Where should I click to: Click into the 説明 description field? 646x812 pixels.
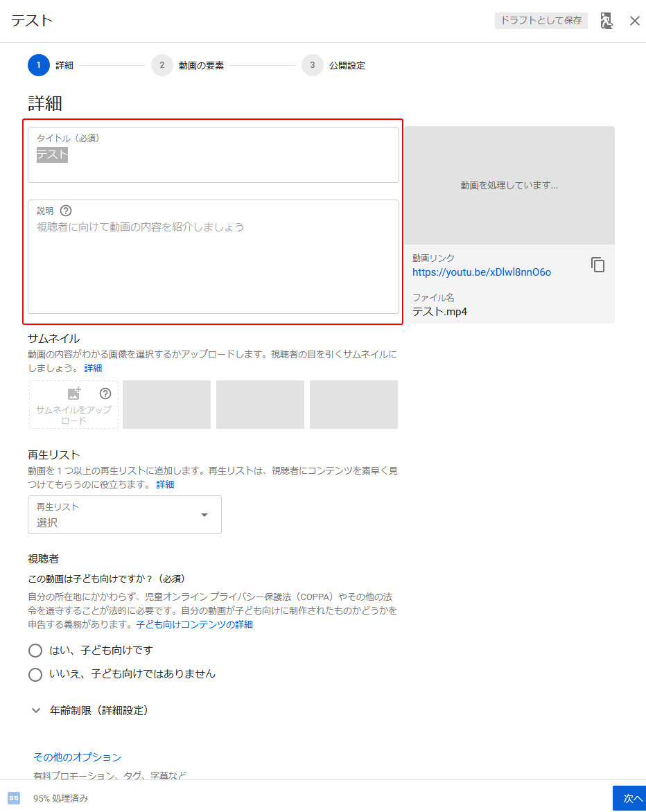coord(213,257)
